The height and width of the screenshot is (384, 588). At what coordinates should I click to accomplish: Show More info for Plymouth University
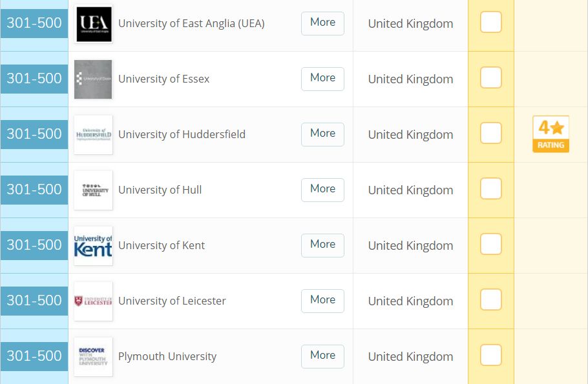(x=322, y=356)
